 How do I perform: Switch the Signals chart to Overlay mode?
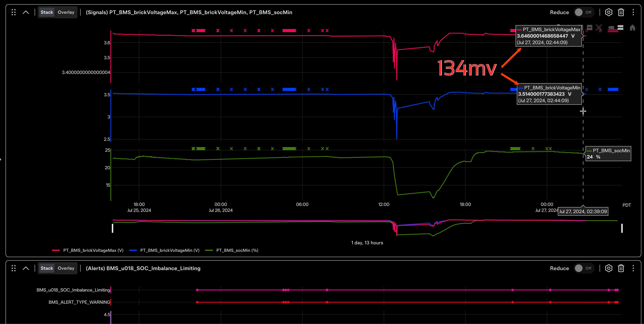click(x=66, y=12)
